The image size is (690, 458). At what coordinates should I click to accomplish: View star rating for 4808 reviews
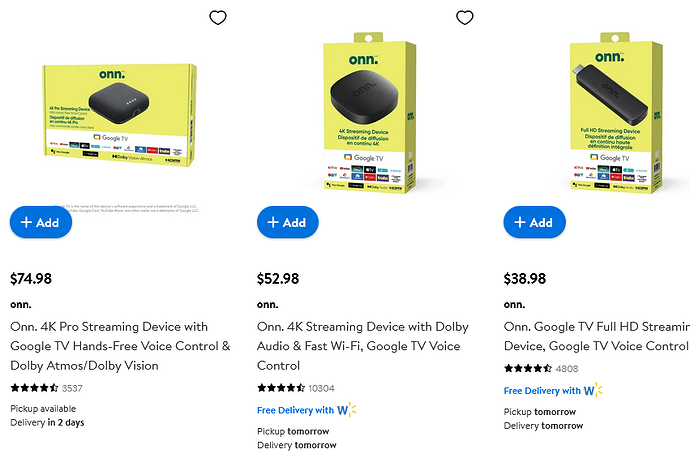[x=528, y=368]
